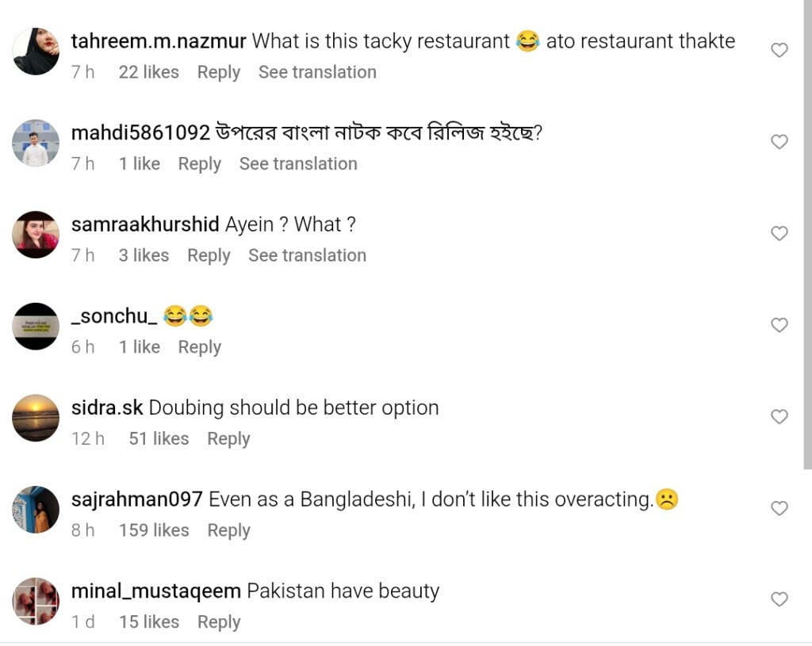Heart sajrahman097's overacting comment

pyautogui.click(x=779, y=508)
